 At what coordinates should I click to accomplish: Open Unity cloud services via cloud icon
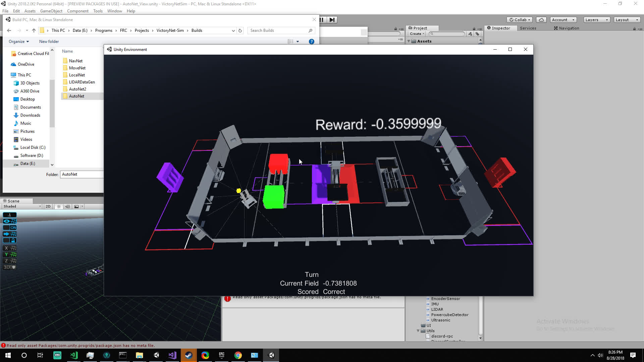tap(541, 20)
